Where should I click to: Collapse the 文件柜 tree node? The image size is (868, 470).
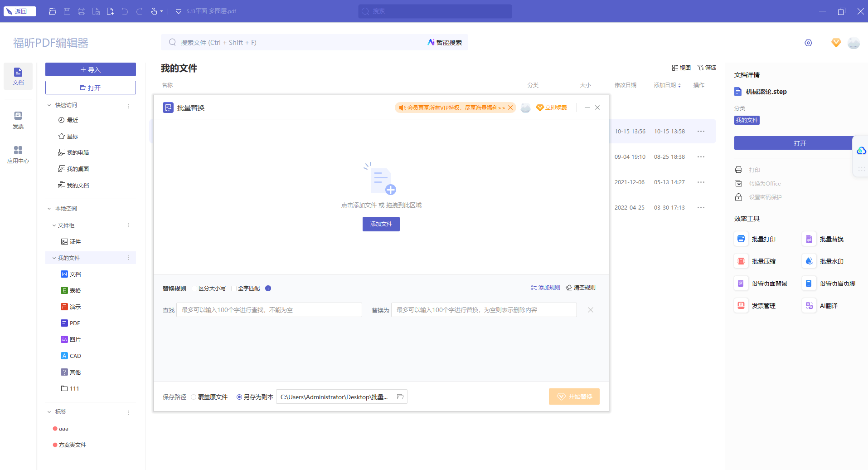click(54, 225)
